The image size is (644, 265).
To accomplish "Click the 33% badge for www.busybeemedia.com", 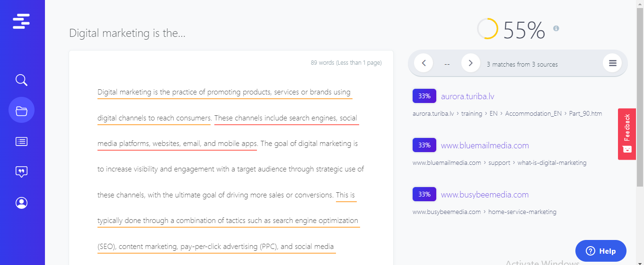I will pyautogui.click(x=424, y=194).
